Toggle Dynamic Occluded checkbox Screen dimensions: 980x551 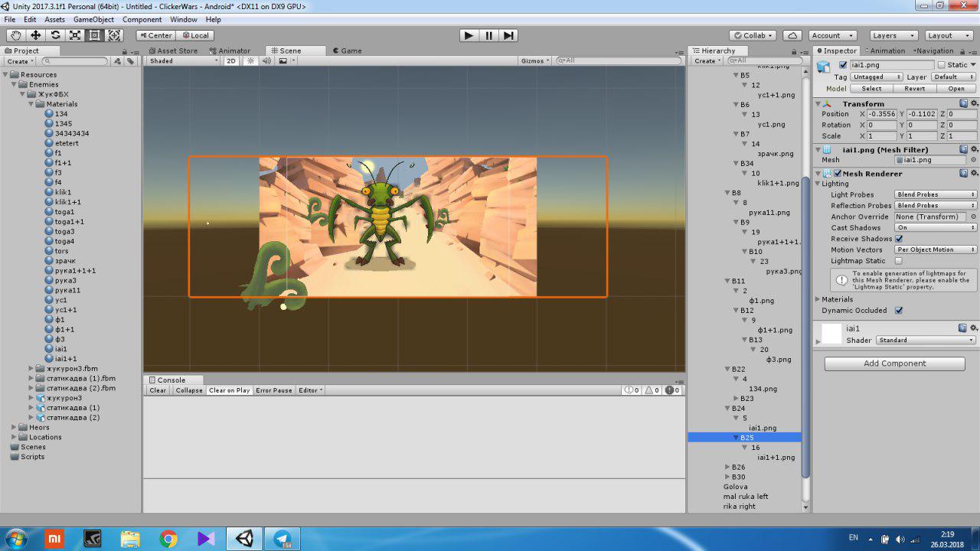pos(899,311)
